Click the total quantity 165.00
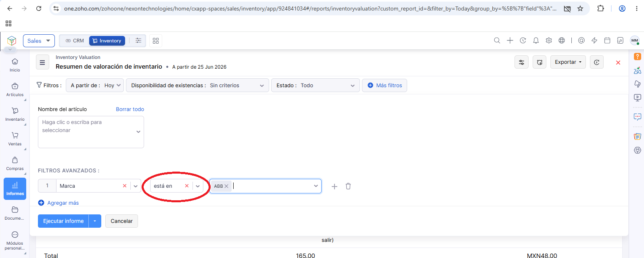644x258 pixels. 305,256
